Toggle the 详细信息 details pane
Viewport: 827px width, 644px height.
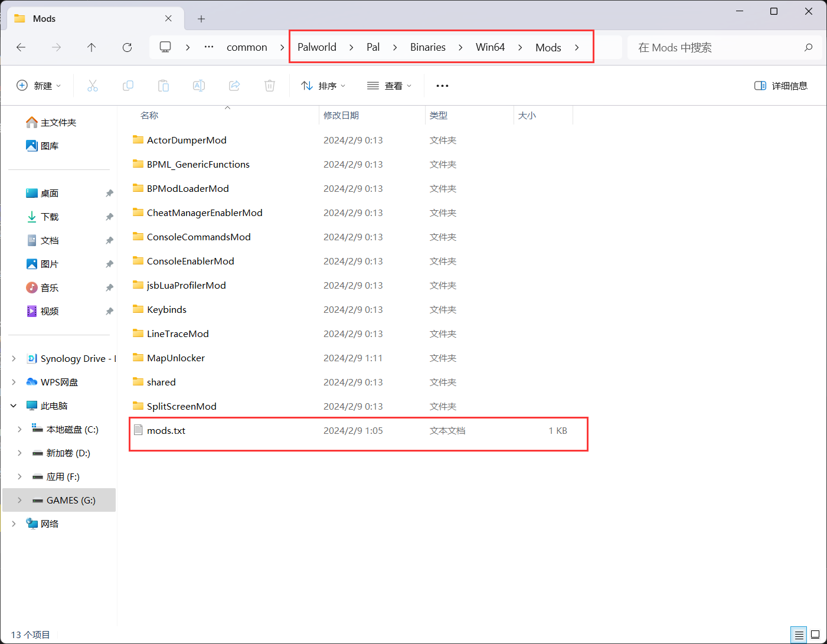pyautogui.click(x=781, y=86)
